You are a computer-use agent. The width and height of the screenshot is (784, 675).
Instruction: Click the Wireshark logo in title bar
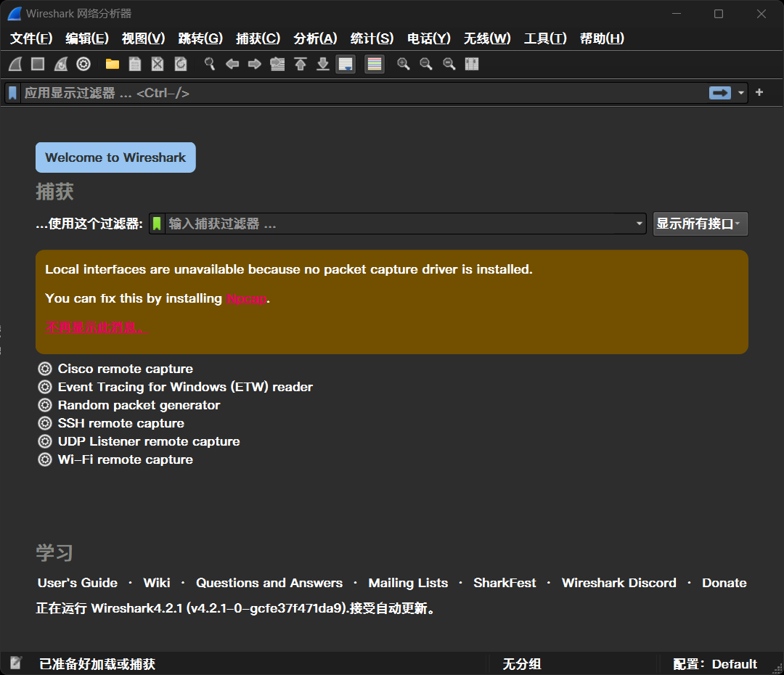[15, 14]
